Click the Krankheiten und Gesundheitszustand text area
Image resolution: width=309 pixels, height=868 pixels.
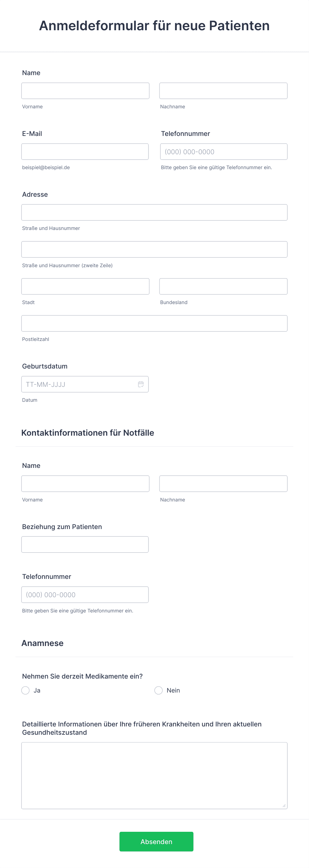coord(154,776)
